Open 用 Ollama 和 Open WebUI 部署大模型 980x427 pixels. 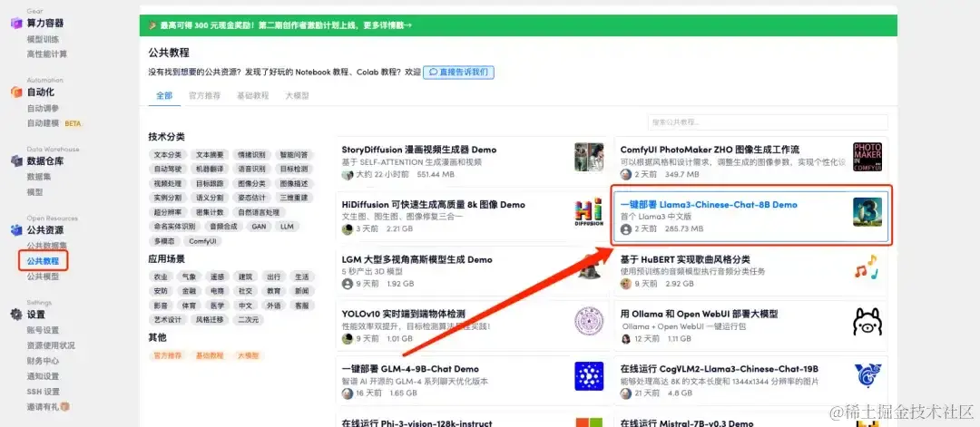coord(699,314)
